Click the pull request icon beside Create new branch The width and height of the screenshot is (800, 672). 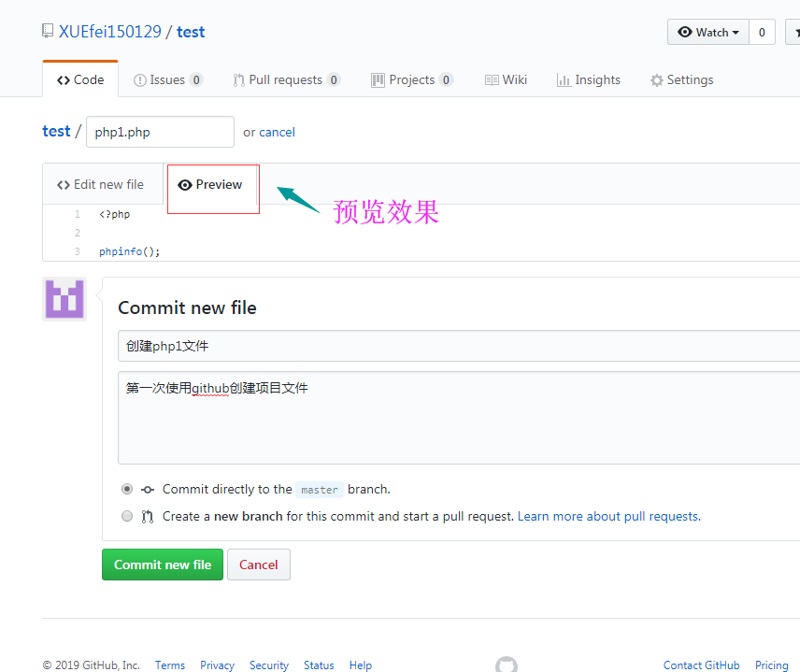148,516
